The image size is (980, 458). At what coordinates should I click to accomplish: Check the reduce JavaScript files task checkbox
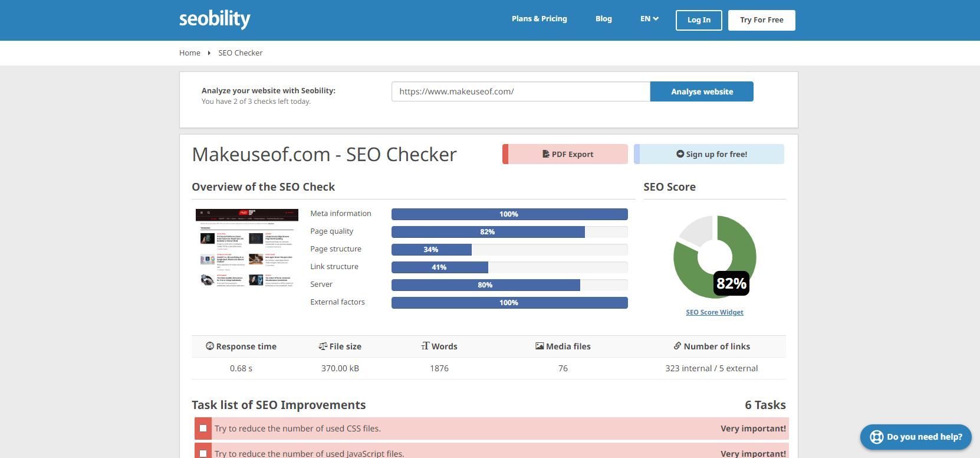[203, 453]
